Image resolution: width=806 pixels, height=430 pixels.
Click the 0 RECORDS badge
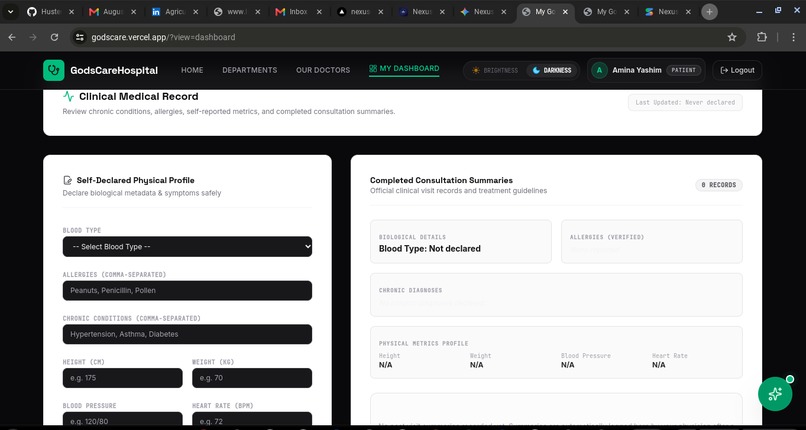[x=719, y=185]
